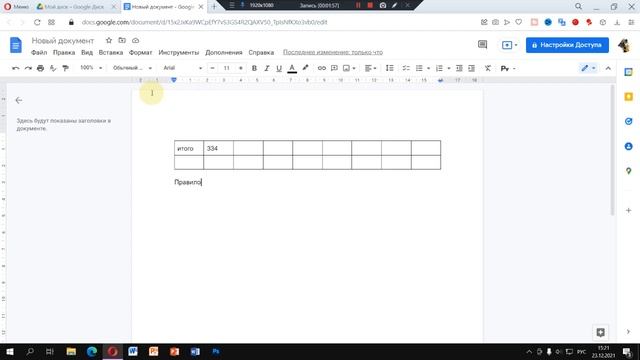Open last edit history link
This screenshot has height=360, width=640.
(x=333, y=52)
